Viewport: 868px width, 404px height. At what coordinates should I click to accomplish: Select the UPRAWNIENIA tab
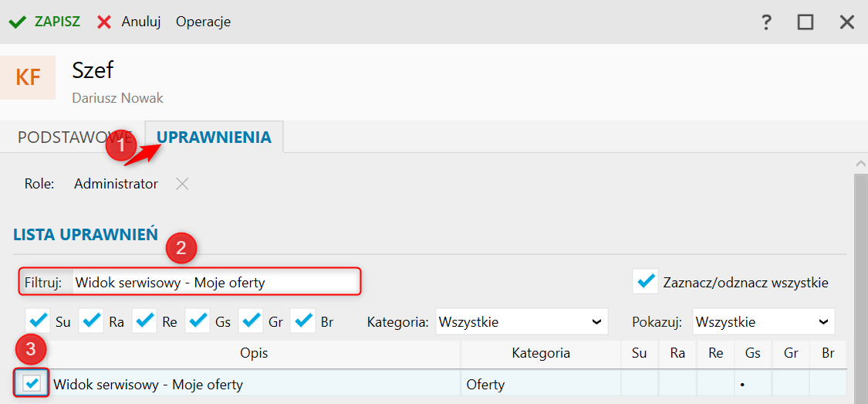click(214, 137)
